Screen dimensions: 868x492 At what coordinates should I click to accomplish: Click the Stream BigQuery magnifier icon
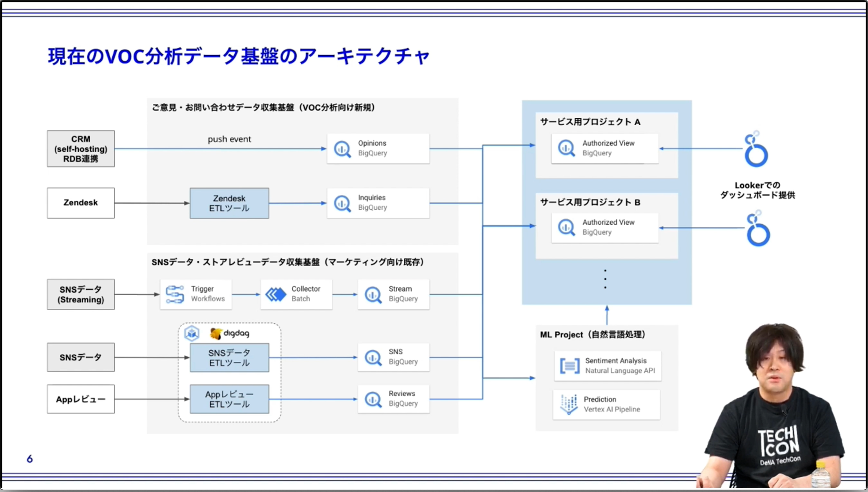(x=372, y=294)
